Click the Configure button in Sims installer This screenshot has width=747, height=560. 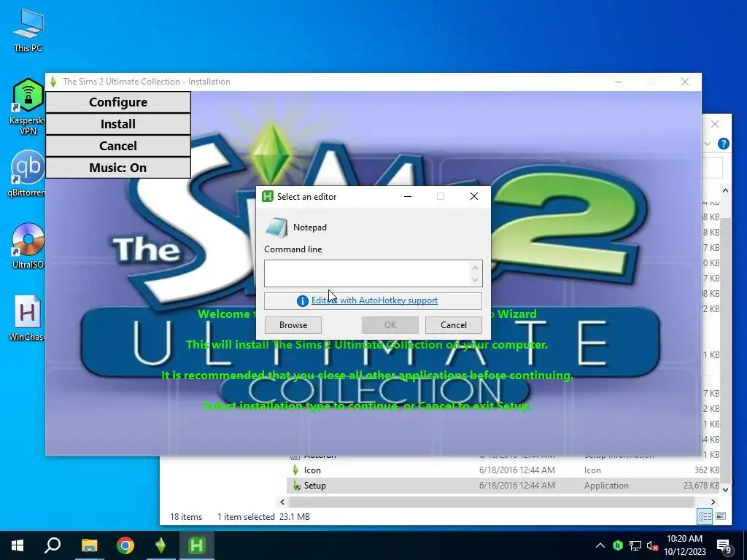(118, 102)
